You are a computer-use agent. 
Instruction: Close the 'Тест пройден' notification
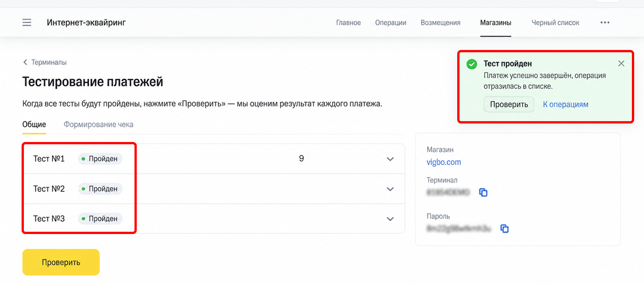(x=621, y=64)
